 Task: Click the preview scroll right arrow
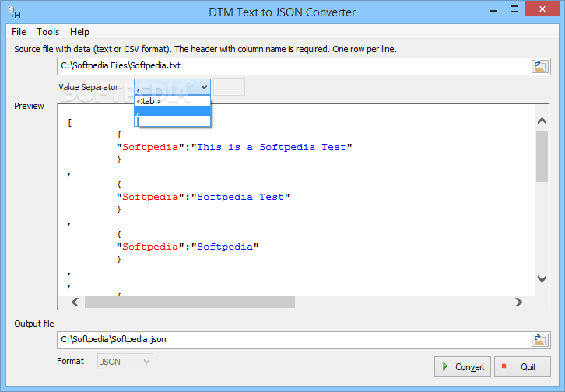(518, 302)
